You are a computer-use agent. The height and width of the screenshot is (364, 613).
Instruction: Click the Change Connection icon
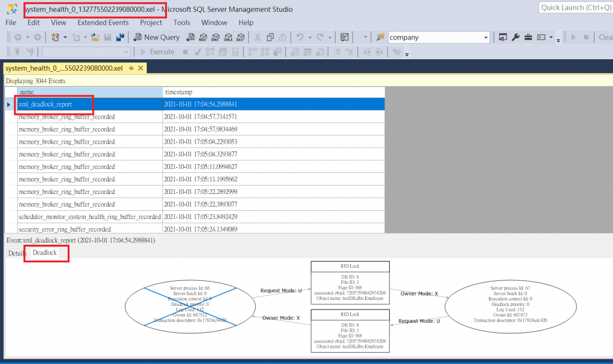(30, 51)
